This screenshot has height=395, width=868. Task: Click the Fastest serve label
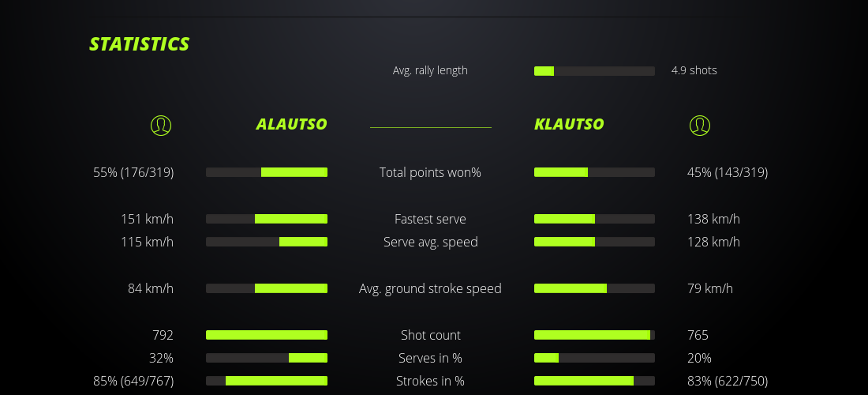(x=430, y=219)
